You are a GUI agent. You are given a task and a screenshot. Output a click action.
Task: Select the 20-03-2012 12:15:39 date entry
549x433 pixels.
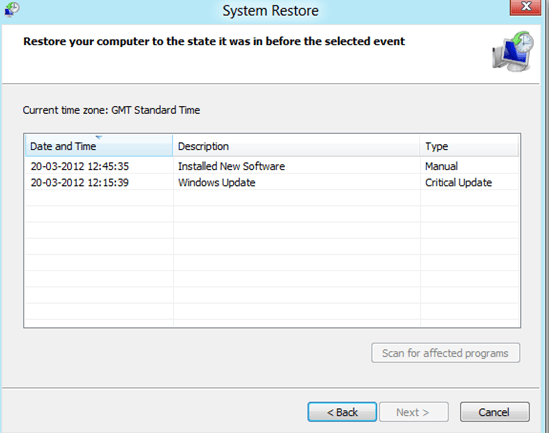click(80, 183)
